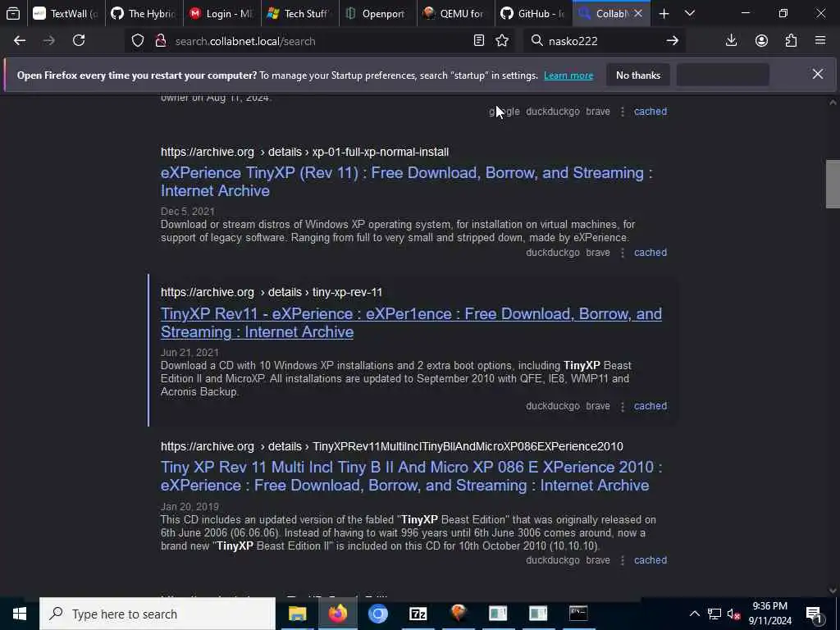This screenshot has width=840, height=630.
Task: Click the insecure connection padlock icon
Action: click(x=160, y=41)
